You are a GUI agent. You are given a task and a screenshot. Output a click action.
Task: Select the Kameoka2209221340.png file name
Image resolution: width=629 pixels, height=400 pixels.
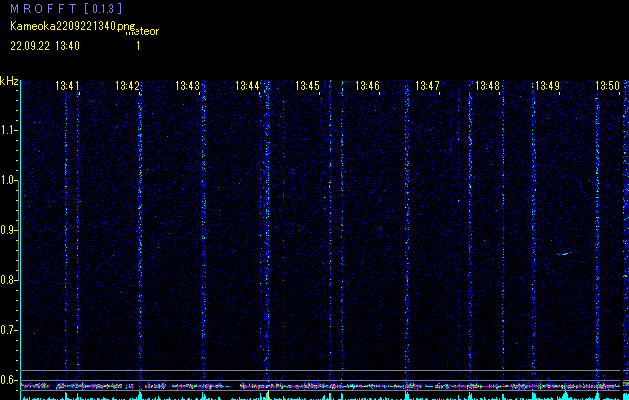(73, 26)
